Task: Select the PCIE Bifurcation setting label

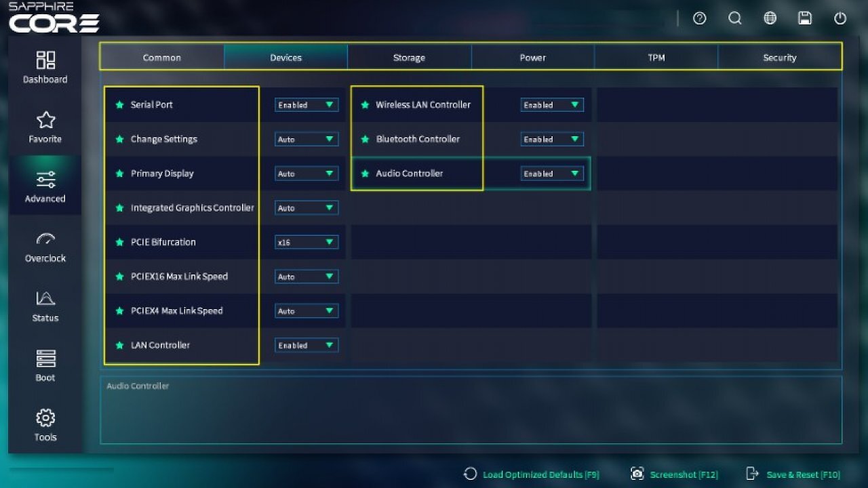Action: [x=163, y=242]
